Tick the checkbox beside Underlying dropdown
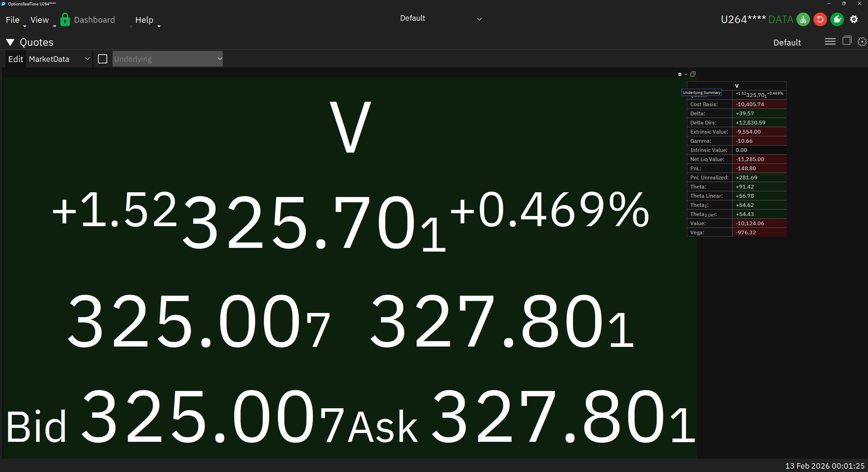 point(102,59)
